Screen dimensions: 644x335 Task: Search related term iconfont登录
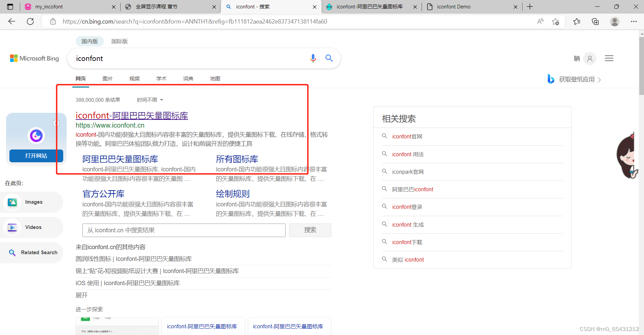(407, 207)
